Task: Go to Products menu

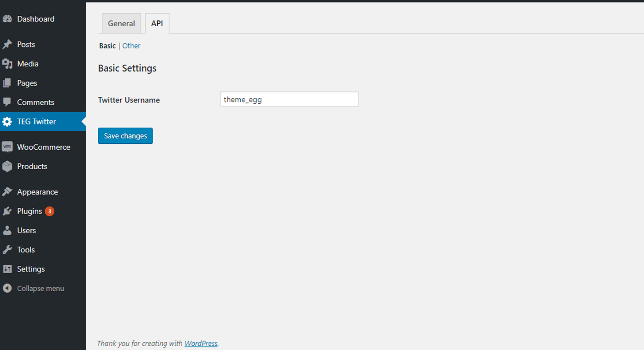Action: (32, 166)
